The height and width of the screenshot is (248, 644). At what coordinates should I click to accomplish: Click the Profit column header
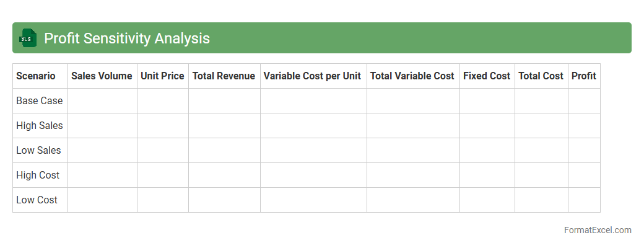point(583,76)
